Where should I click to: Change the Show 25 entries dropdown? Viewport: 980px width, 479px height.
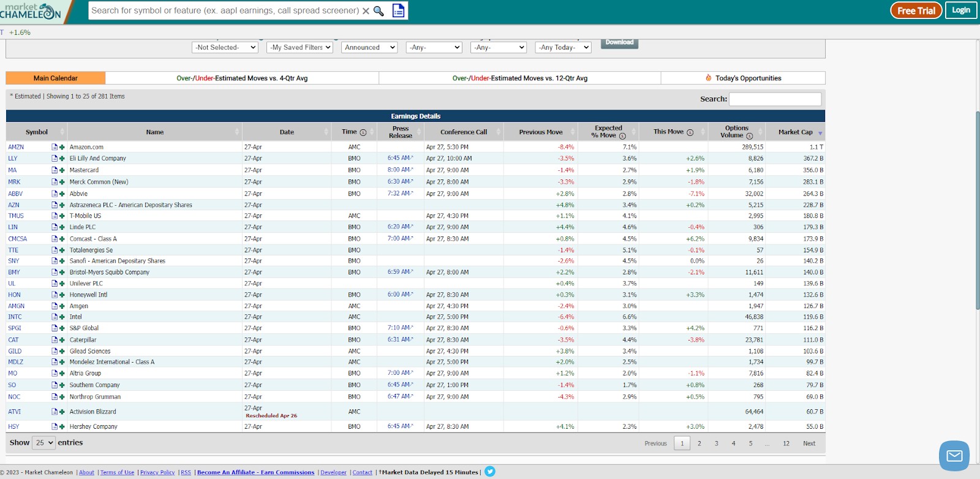tap(44, 443)
